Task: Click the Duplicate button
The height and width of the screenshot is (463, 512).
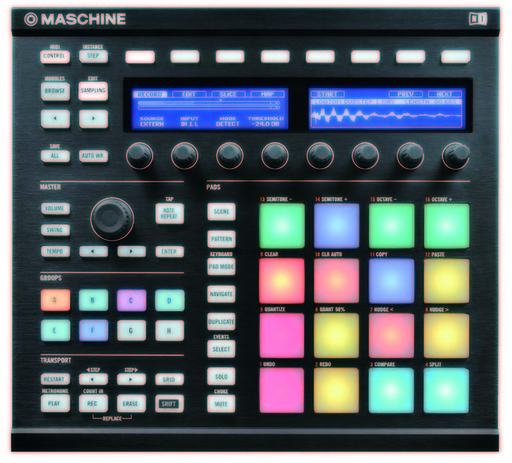Action: coord(221,322)
